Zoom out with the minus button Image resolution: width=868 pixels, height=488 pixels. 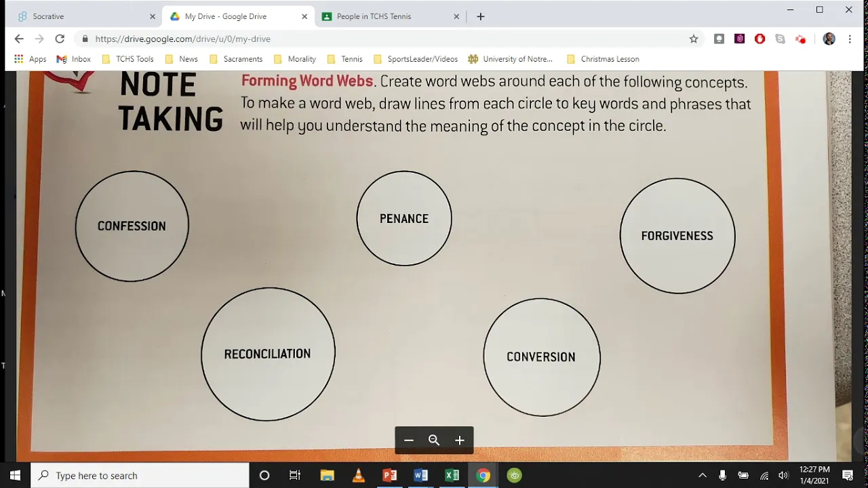click(409, 441)
